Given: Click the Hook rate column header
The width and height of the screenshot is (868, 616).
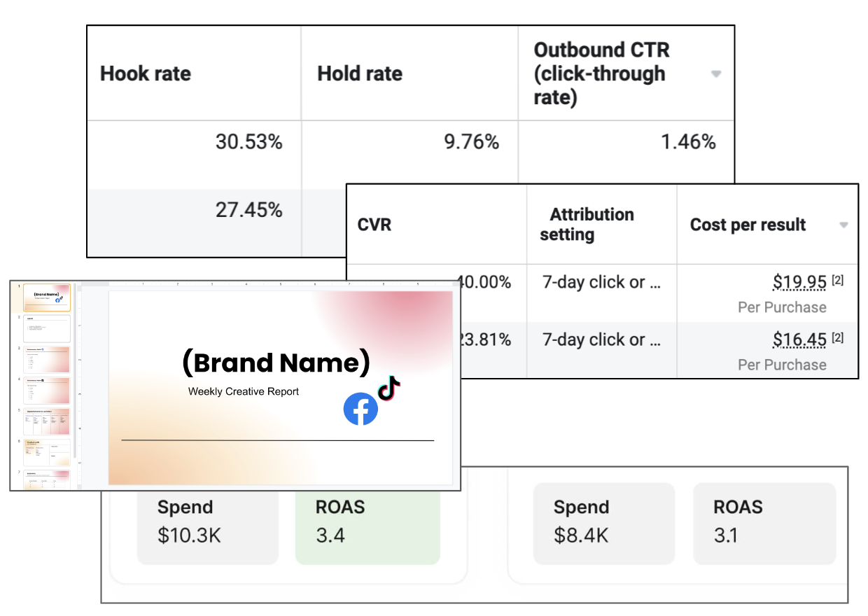Looking at the screenshot, I should click(146, 73).
